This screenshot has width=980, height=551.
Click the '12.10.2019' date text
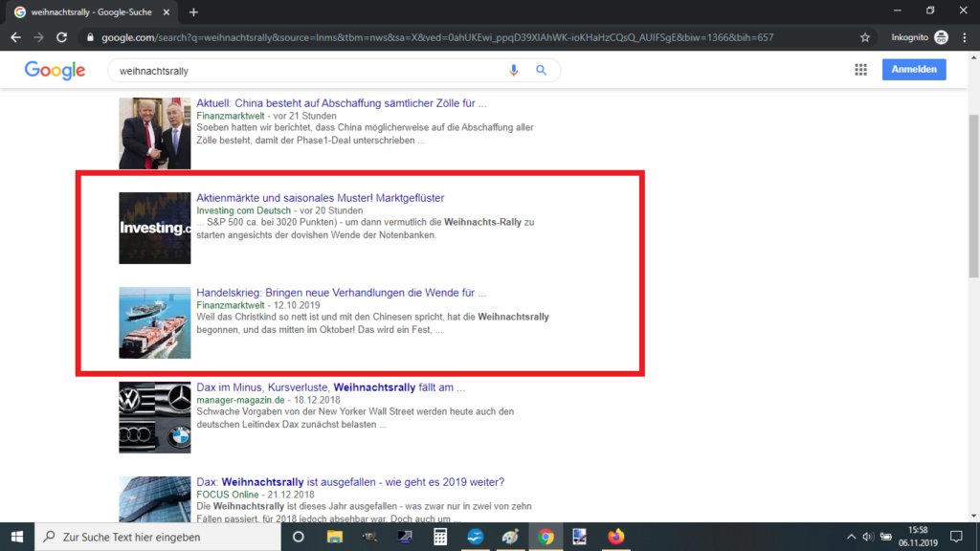click(297, 305)
